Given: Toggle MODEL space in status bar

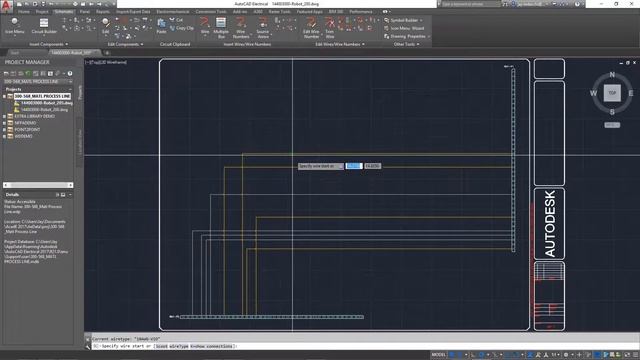Looking at the screenshot, I should (439, 355).
